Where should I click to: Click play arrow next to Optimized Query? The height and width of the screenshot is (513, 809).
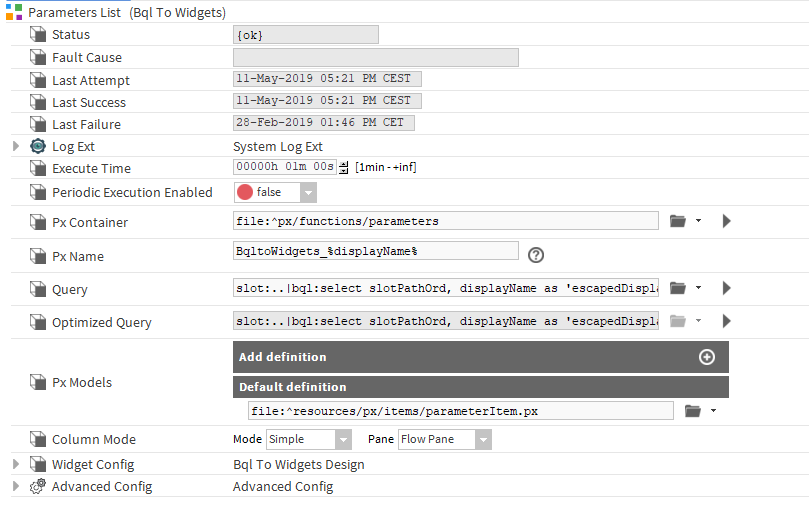tap(727, 321)
